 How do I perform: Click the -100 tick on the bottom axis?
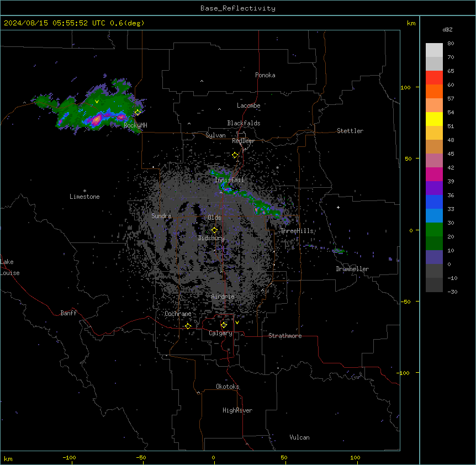[x=69, y=457]
